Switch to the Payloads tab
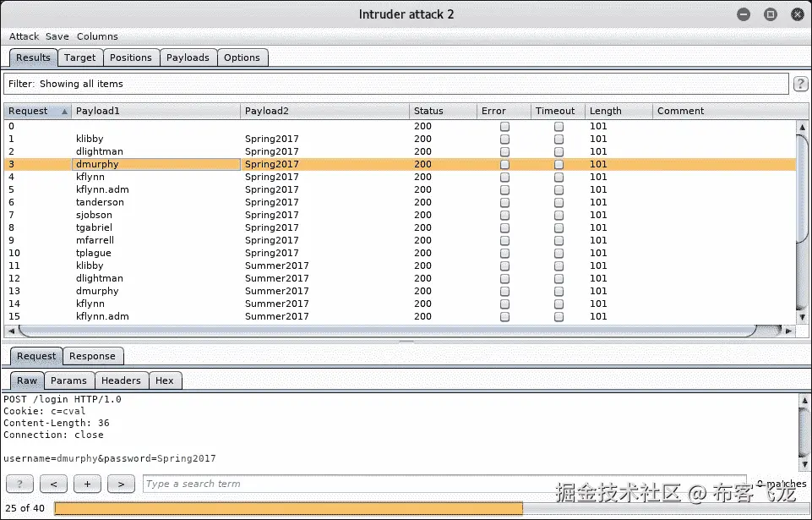 188,57
